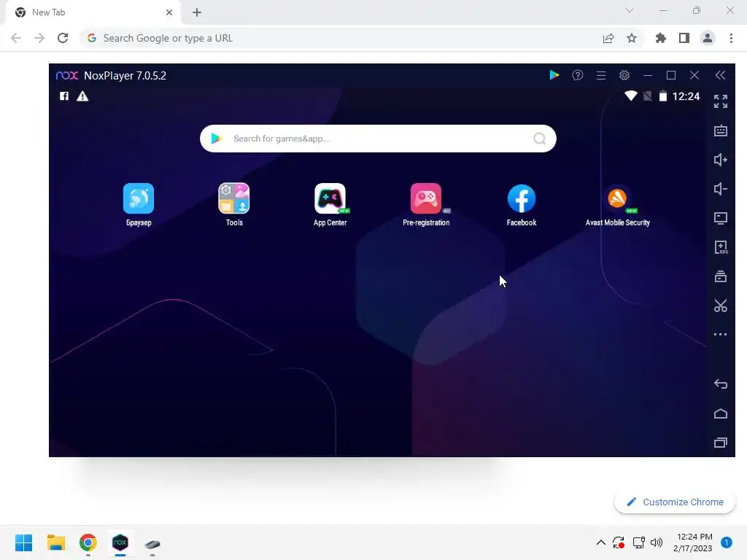Click the warning triangle notification icon

pos(82,96)
